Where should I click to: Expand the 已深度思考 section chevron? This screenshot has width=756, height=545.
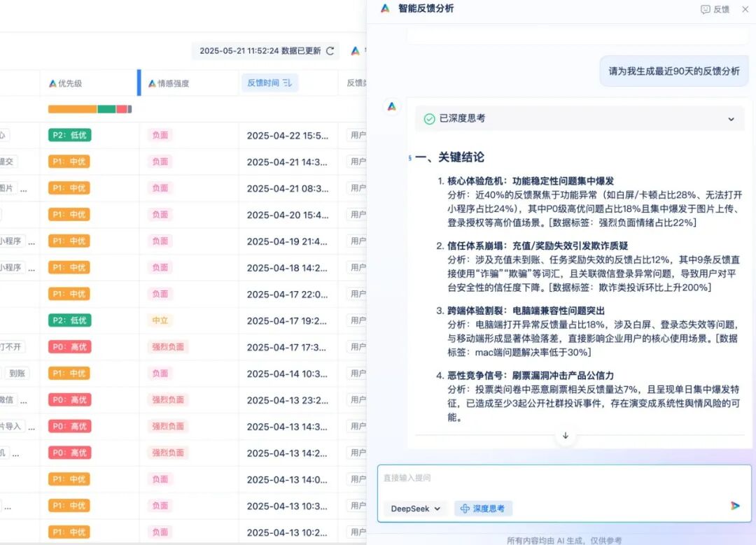(x=731, y=119)
